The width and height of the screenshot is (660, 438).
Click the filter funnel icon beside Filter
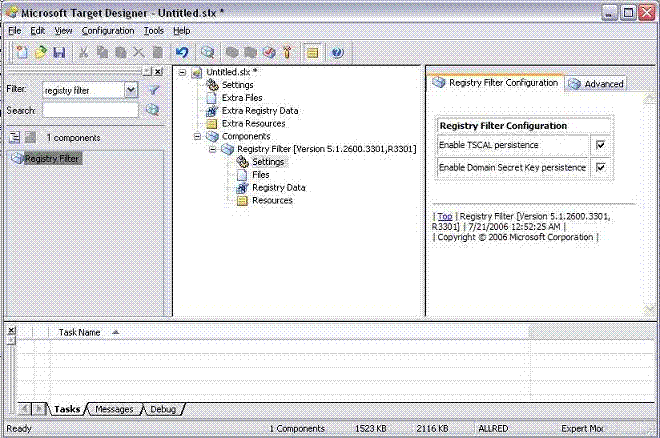tap(154, 90)
